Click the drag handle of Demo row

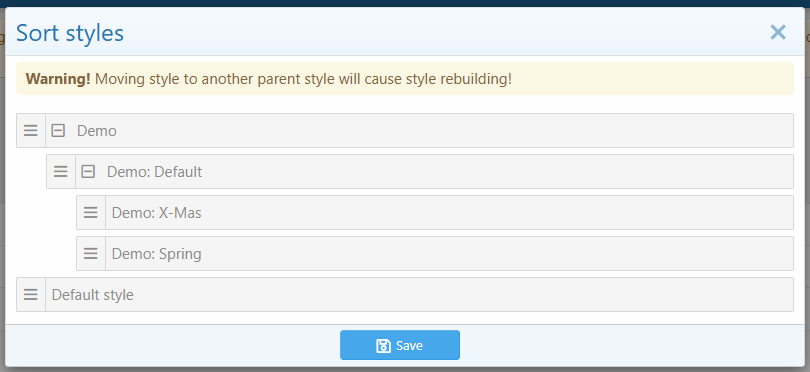tap(31, 131)
